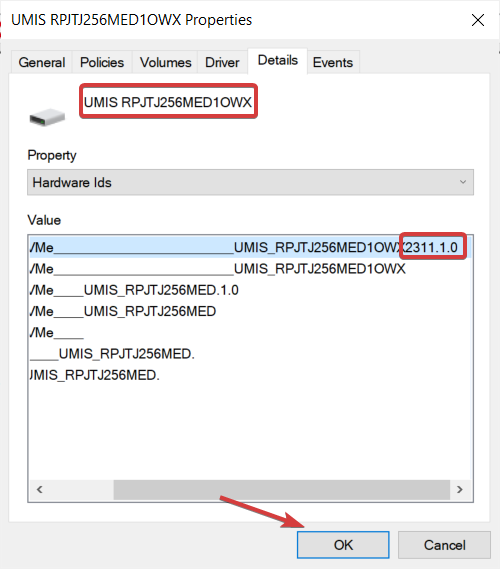Open the Events tab

pos(333,62)
